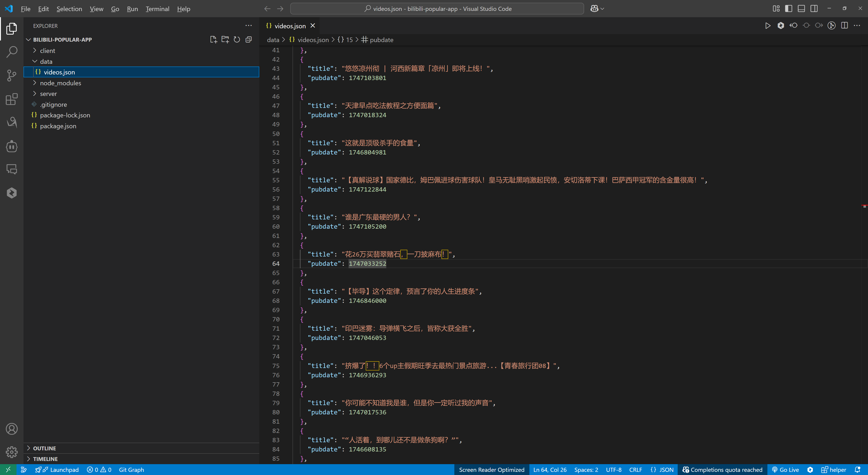Split the editor to the right

pos(844,25)
